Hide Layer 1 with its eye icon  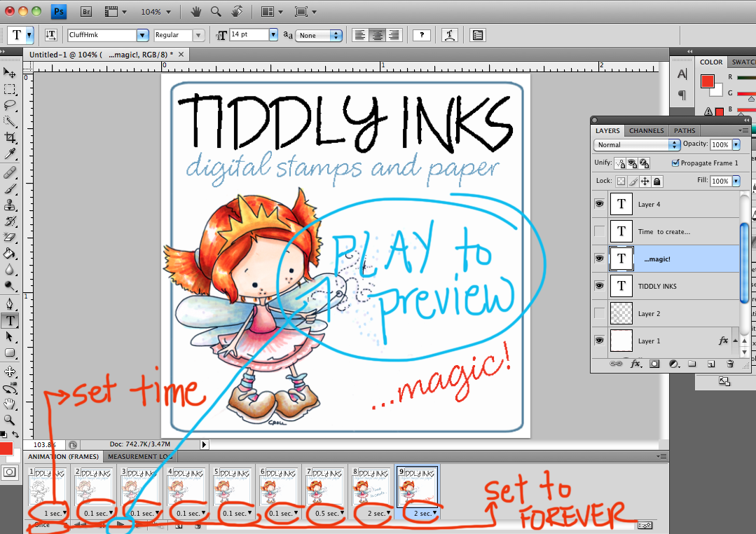pos(599,341)
